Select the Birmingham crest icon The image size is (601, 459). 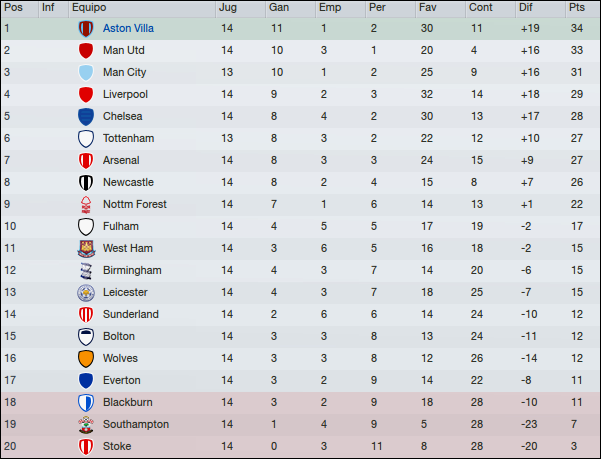[86, 270]
